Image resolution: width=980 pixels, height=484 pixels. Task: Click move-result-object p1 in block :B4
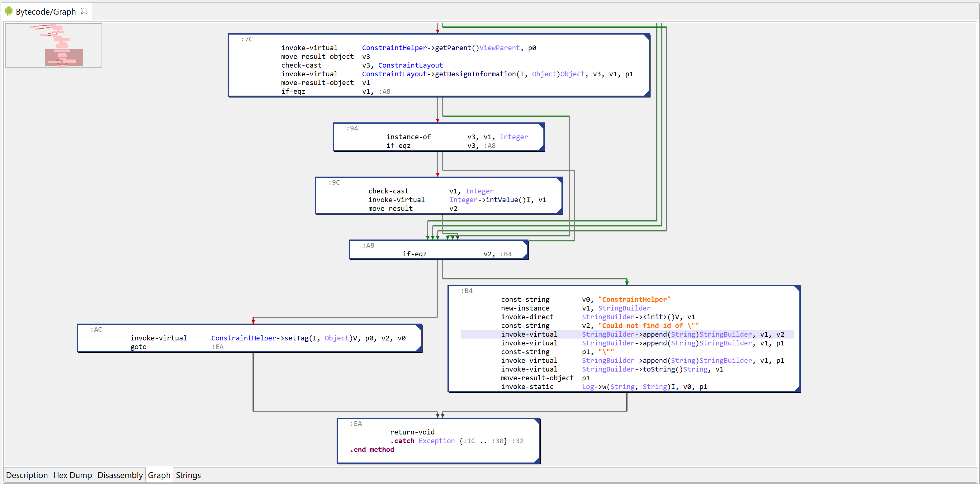[545, 378]
